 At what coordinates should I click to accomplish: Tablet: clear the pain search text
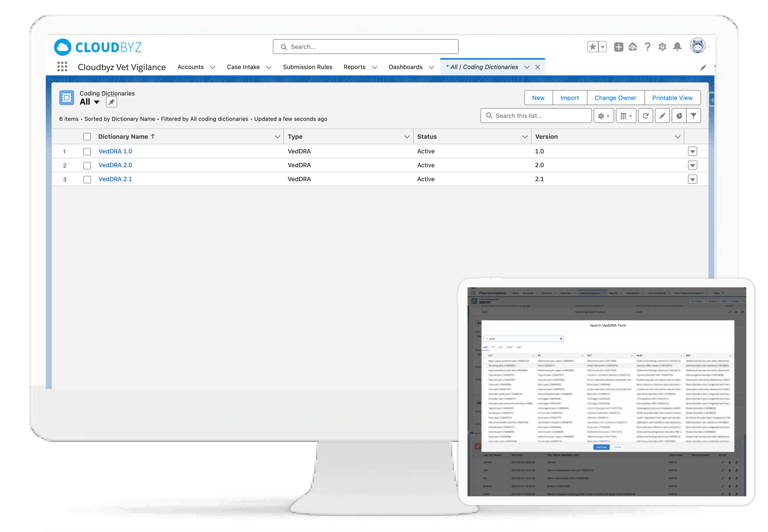click(x=561, y=339)
